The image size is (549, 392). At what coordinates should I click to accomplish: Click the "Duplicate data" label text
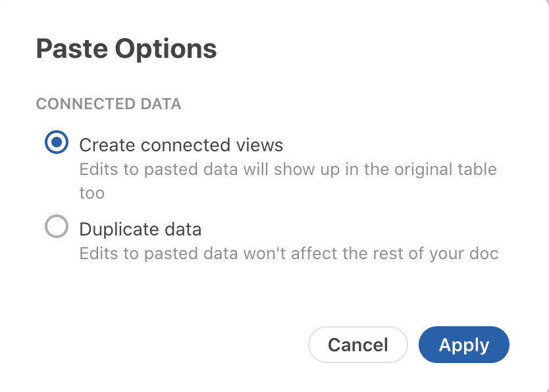140,230
